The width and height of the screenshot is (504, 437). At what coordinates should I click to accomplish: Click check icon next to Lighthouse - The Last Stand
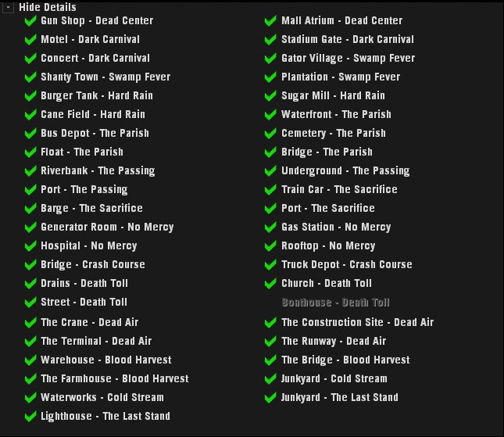coord(31,417)
